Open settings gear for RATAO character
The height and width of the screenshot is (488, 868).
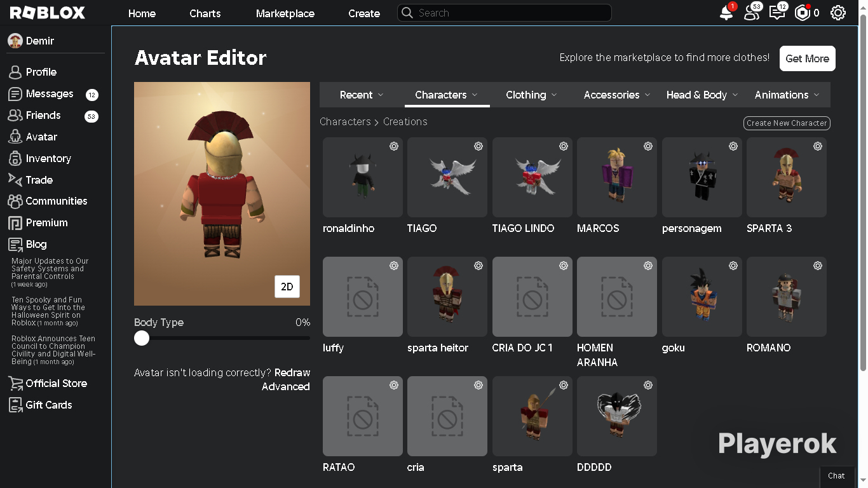(394, 385)
